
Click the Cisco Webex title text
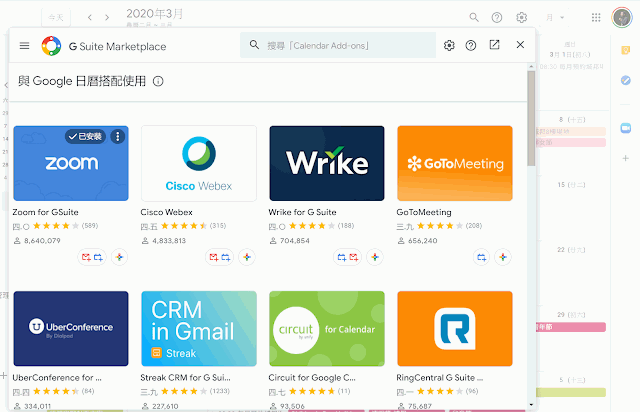tap(166, 212)
